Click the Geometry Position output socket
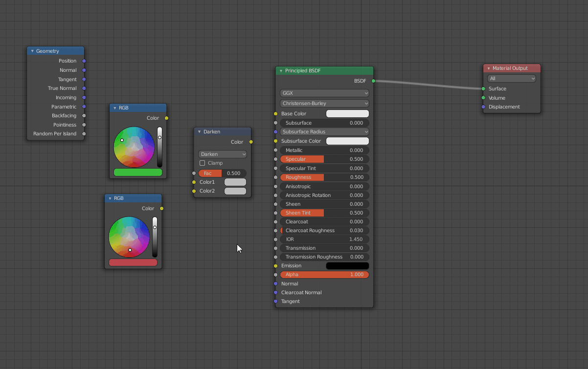588x369 pixels. pos(84,61)
